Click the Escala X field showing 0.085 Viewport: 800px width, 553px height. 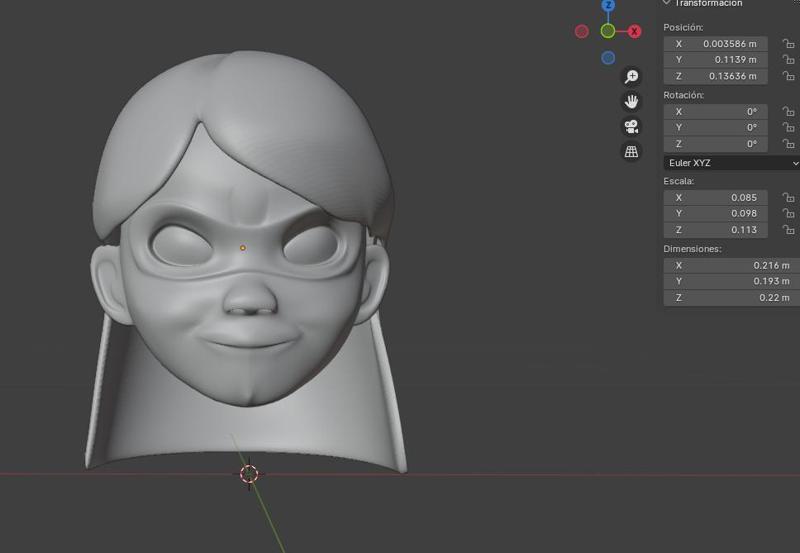point(716,198)
